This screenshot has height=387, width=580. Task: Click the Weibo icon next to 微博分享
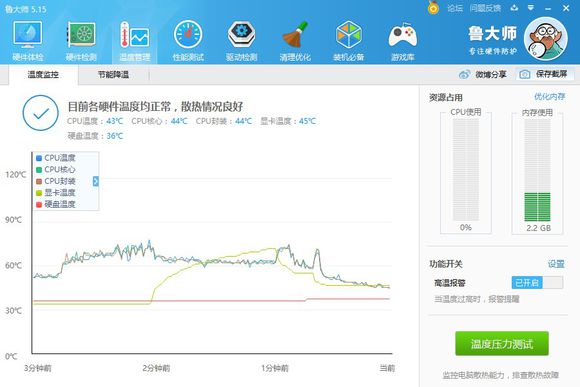click(x=464, y=74)
